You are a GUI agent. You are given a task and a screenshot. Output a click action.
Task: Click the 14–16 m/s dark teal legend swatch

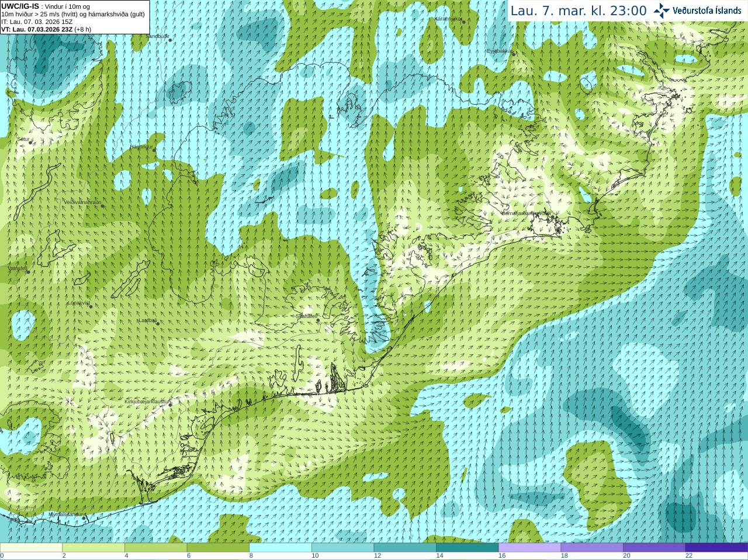[467, 548]
